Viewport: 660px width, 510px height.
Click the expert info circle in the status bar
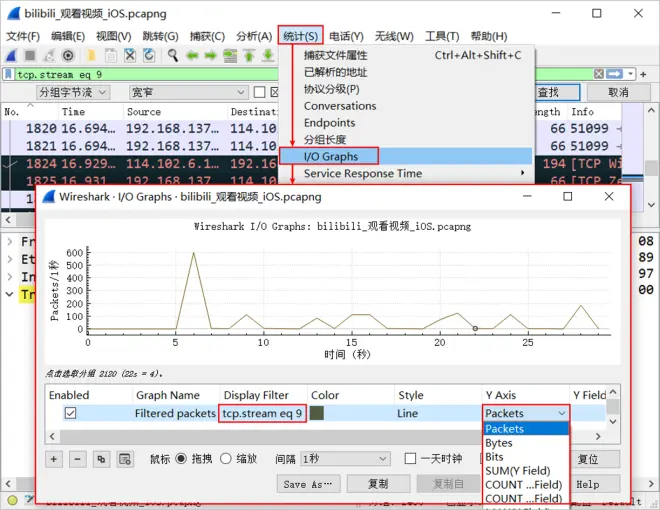tap(12, 500)
